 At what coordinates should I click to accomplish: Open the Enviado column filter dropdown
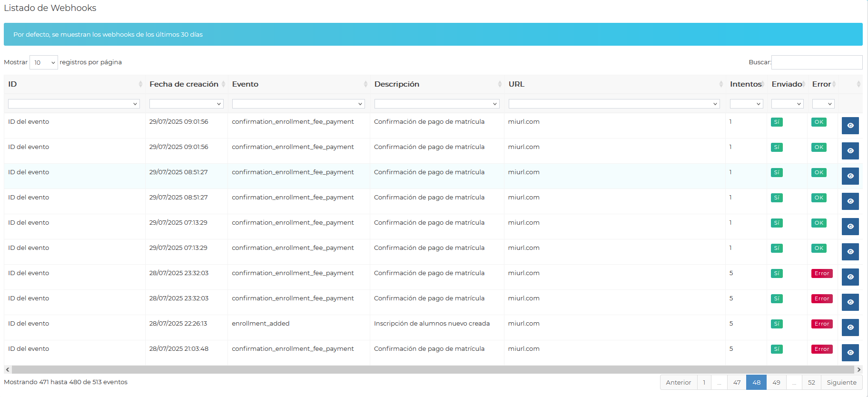(788, 104)
